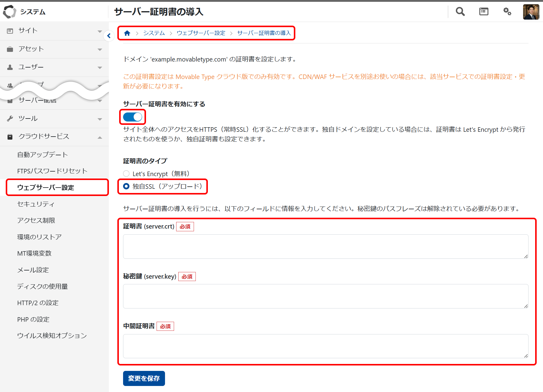Open the search from the top bar
This screenshot has height=392, width=543.
point(460,11)
